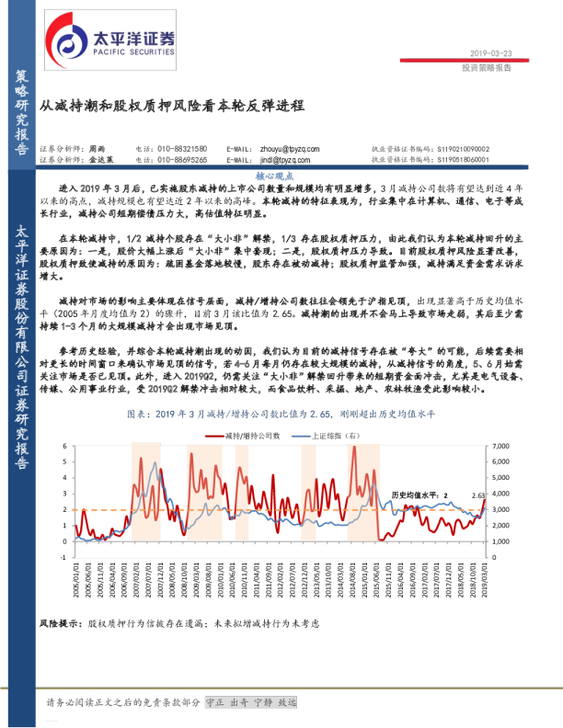
Task: Click the 2.63 data label on chart
Action: [477, 495]
